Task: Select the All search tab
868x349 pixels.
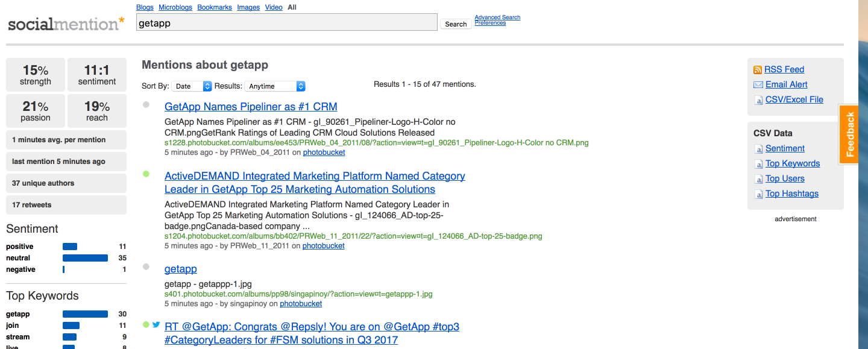Action: 292,7
